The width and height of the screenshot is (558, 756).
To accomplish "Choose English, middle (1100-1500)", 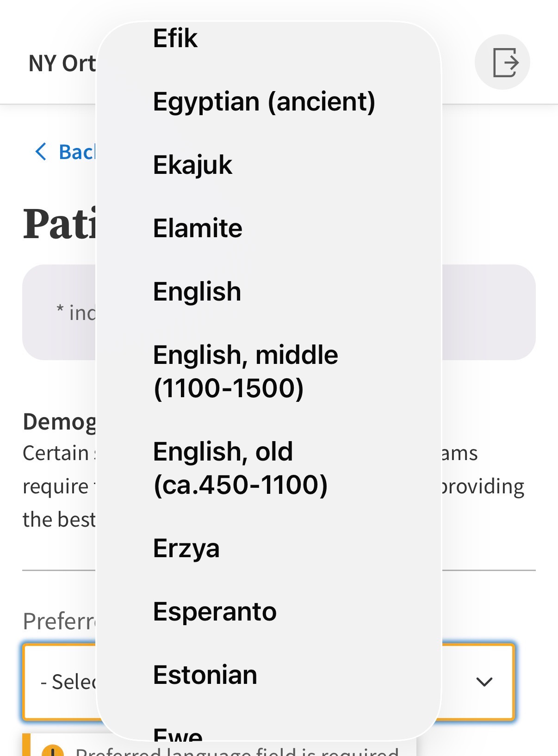I will pyautogui.click(x=268, y=371).
